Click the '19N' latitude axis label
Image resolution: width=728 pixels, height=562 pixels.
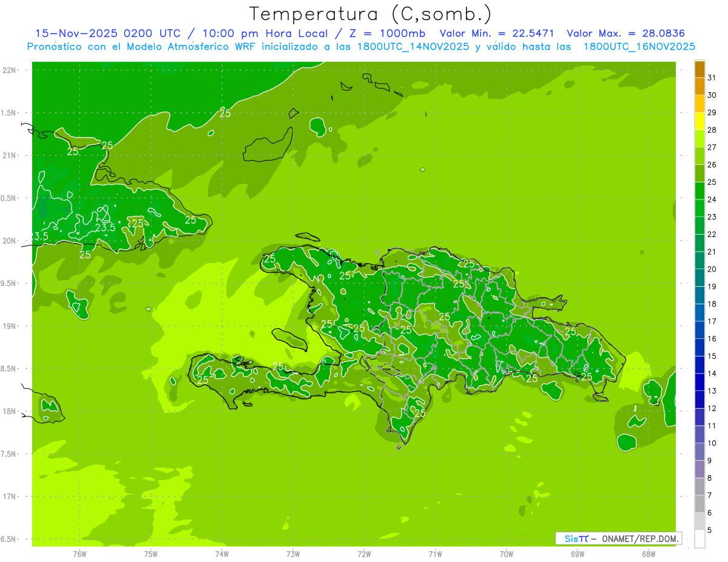(8, 326)
